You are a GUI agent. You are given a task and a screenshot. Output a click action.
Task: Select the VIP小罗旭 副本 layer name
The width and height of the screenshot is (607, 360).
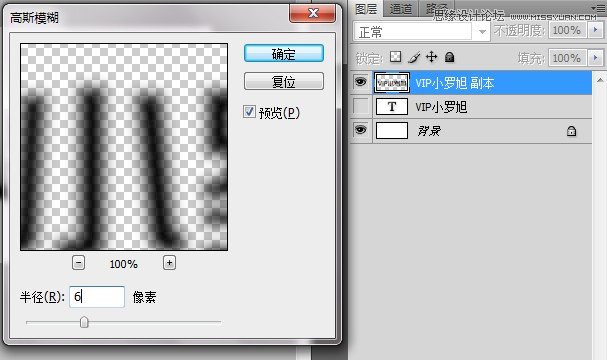[454, 83]
